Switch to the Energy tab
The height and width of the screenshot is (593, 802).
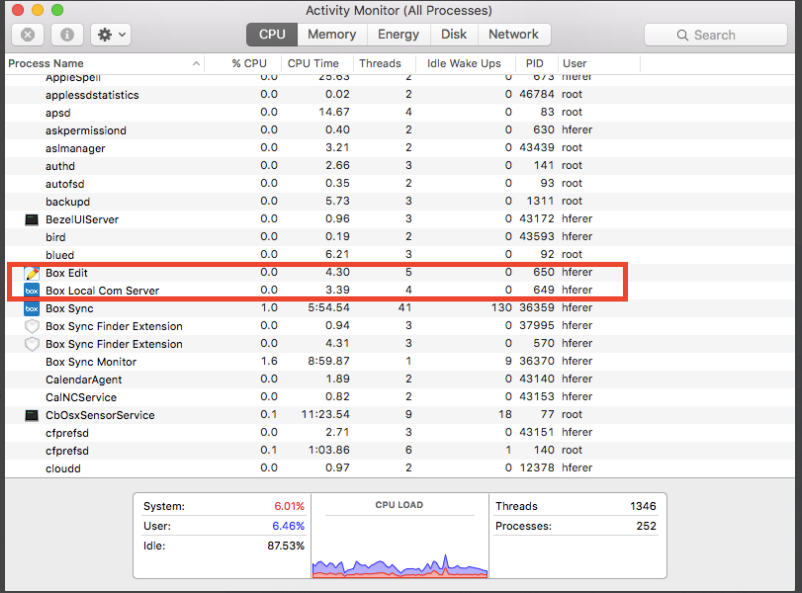[x=398, y=35]
